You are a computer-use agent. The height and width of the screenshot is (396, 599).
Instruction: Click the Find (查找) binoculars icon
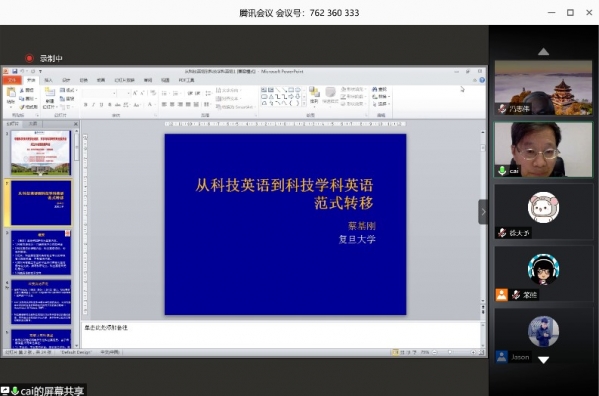375,89
